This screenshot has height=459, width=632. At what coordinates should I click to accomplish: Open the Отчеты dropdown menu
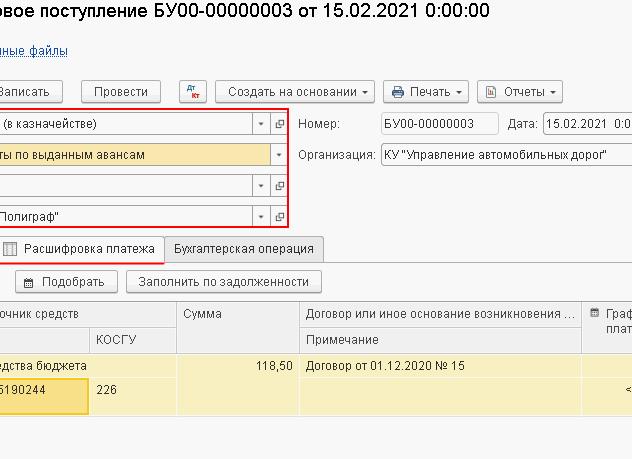pyautogui.click(x=520, y=92)
